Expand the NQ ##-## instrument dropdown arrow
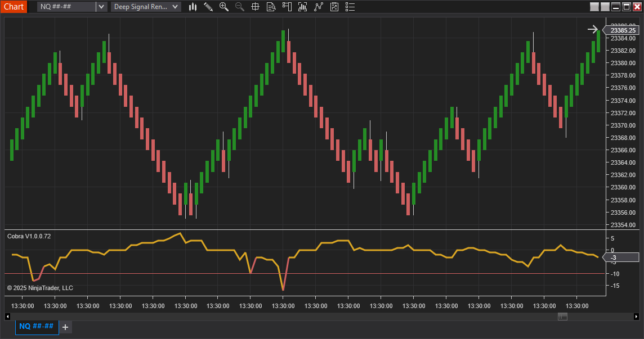644x339 pixels. [101, 7]
